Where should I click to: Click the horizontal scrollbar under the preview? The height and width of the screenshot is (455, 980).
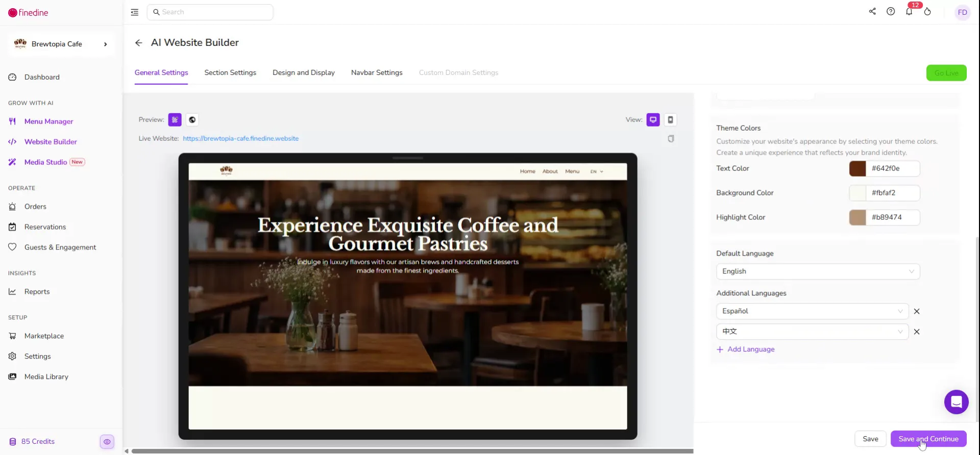pos(411,451)
